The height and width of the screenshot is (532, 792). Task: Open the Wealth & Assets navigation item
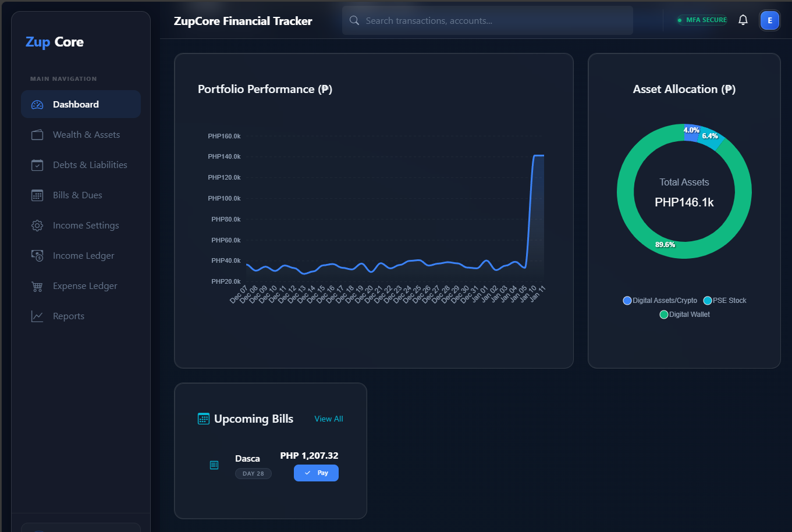pyautogui.click(x=80, y=134)
